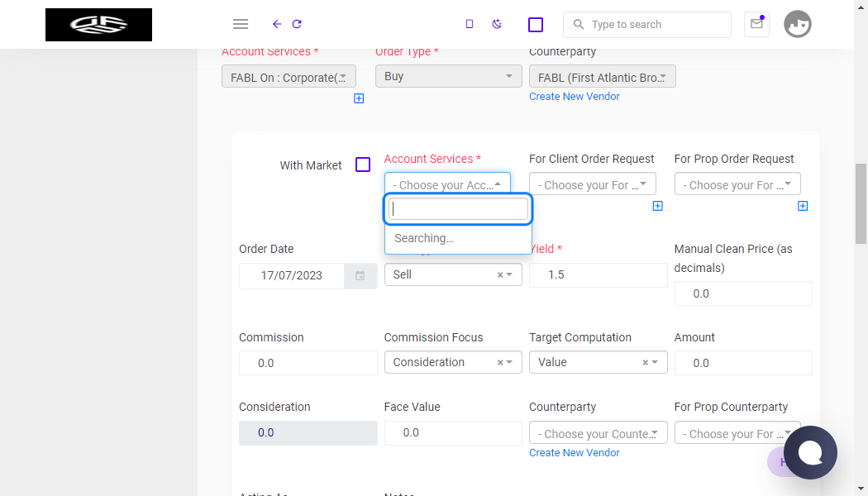This screenshot has width=868, height=496.
Task: Click plus icon under For Client Order Request
Action: tap(658, 206)
